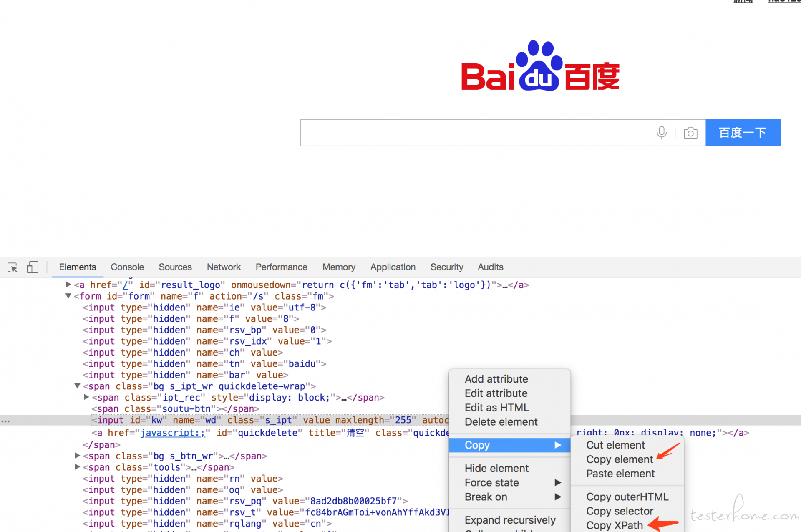801x532 pixels.
Task: Open the Audits tab
Action: pos(491,267)
